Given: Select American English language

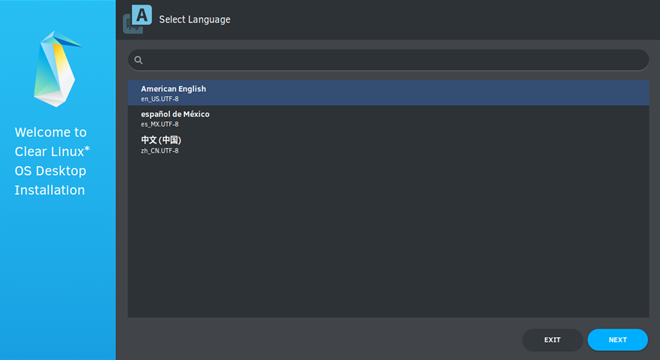Looking at the screenshot, I should pos(388,93).
